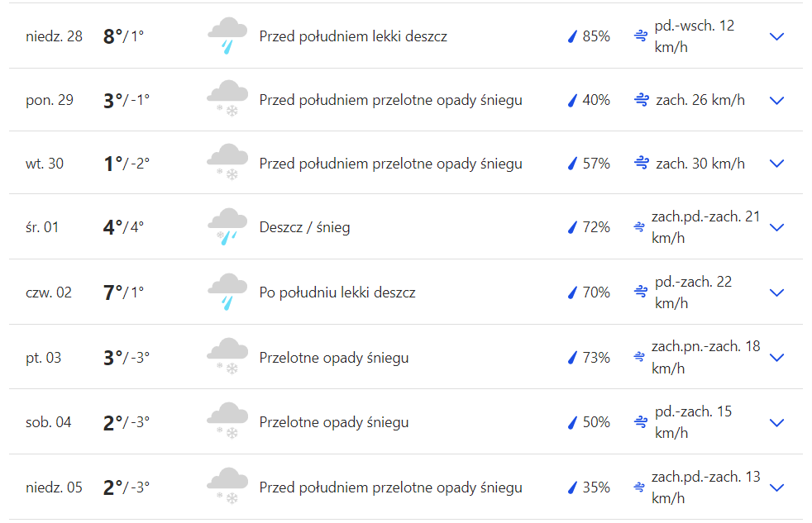
Task: Expand the niedz. 28 forecast details
Action: pos(776,36)
